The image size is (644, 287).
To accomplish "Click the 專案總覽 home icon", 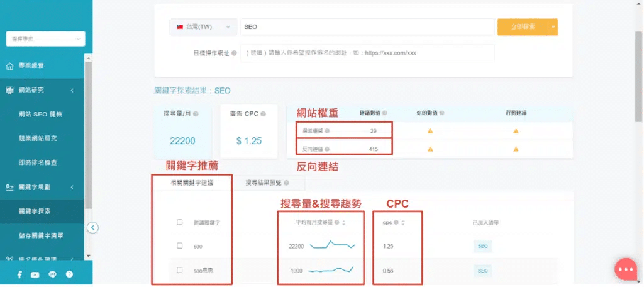I will (x=9, y=66).
